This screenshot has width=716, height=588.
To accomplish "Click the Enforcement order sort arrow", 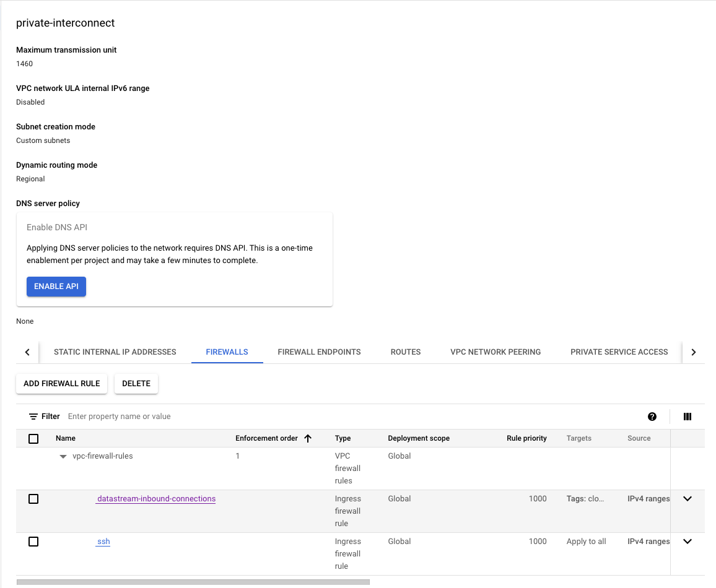I will 308,438.
